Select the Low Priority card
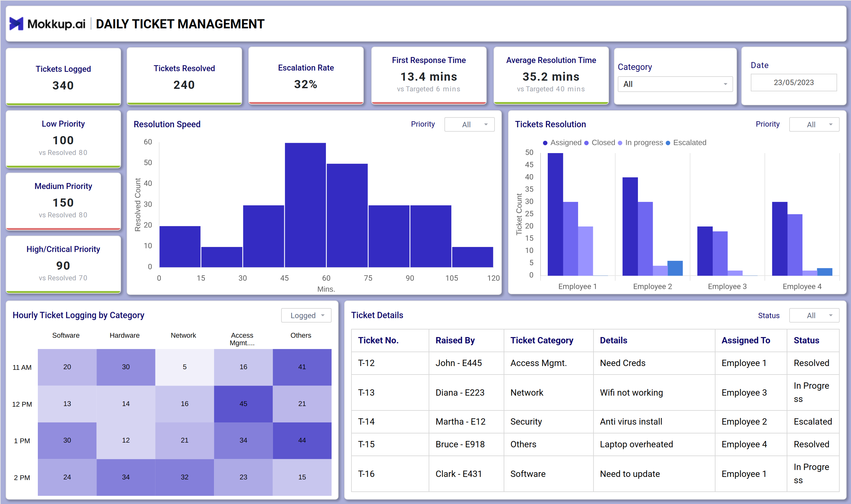 63,139
